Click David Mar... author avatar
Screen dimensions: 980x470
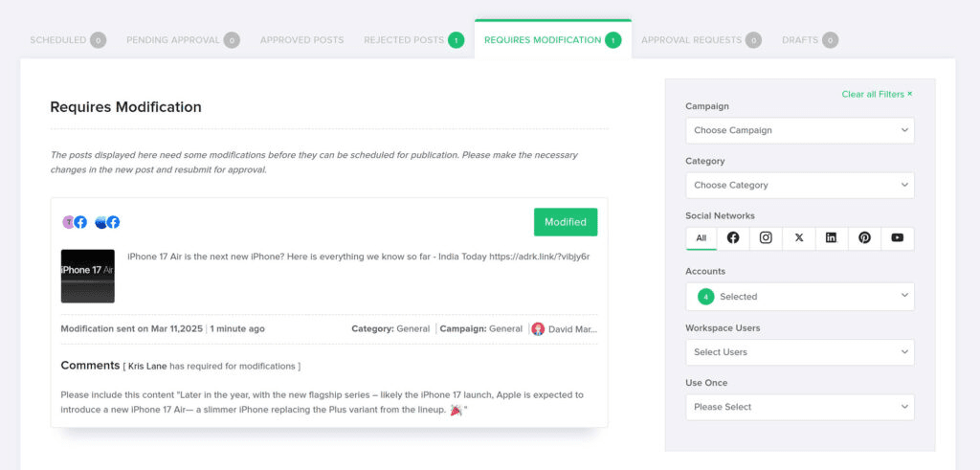538,328
